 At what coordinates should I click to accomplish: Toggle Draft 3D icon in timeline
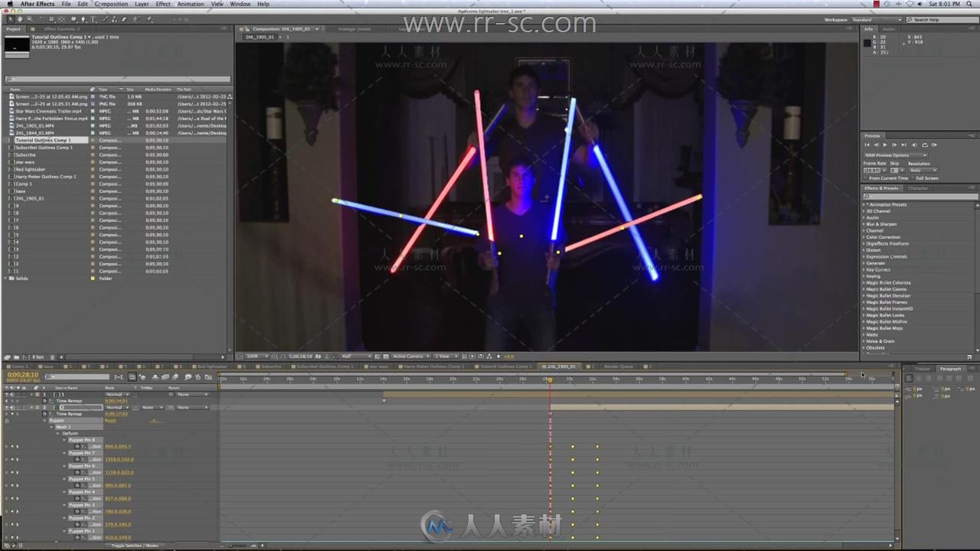point(142,377)
